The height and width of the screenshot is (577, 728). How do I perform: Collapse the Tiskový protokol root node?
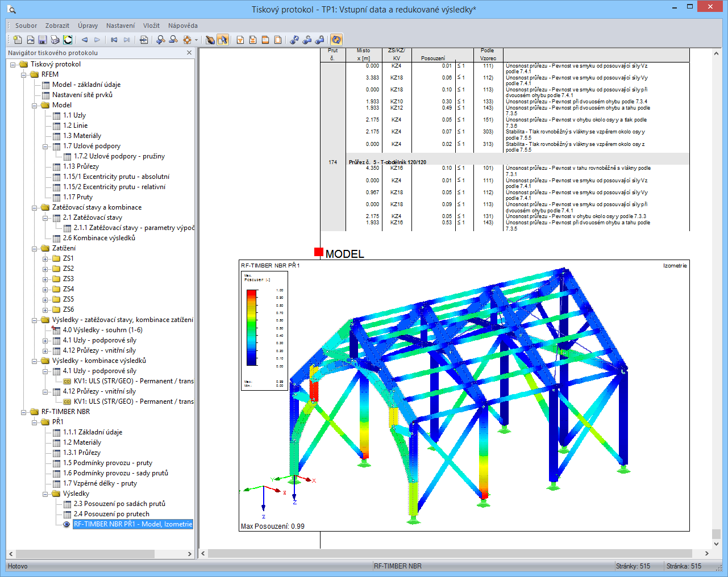click(13, 64)
